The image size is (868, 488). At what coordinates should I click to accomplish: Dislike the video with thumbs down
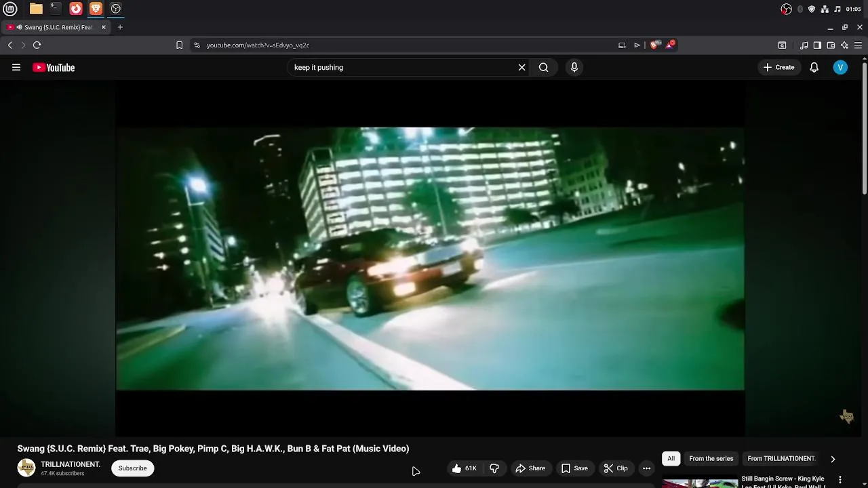[494, 468]
